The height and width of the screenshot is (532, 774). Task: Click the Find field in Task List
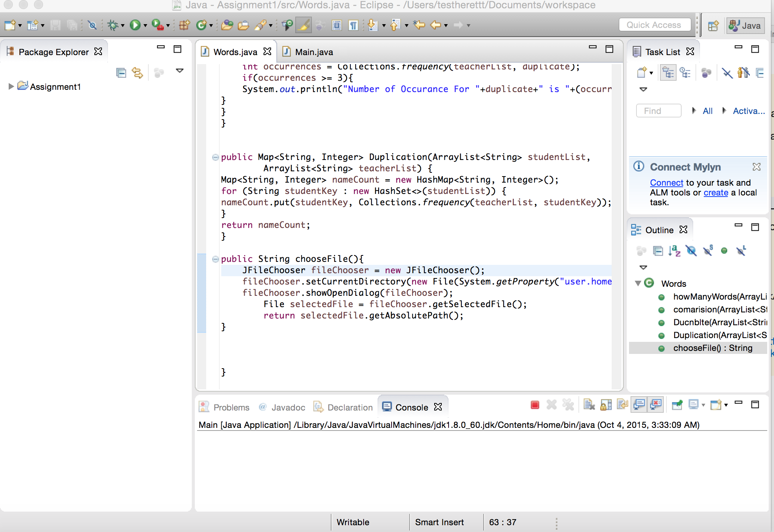[x=658, y=111]
